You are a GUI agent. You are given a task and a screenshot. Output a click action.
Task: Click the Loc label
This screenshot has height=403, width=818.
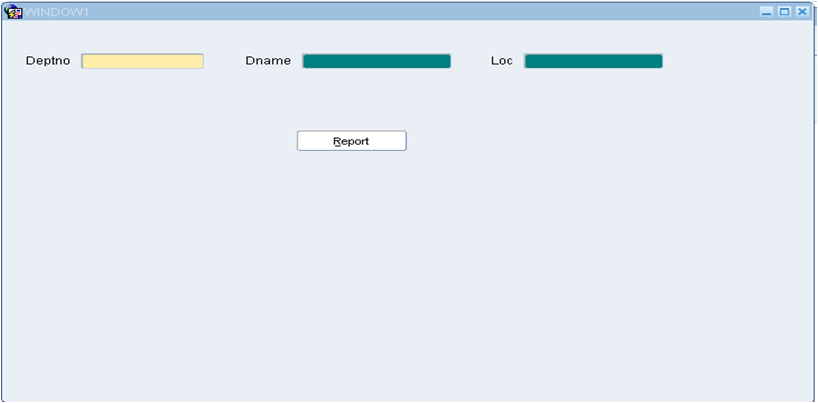click(502, 61)
